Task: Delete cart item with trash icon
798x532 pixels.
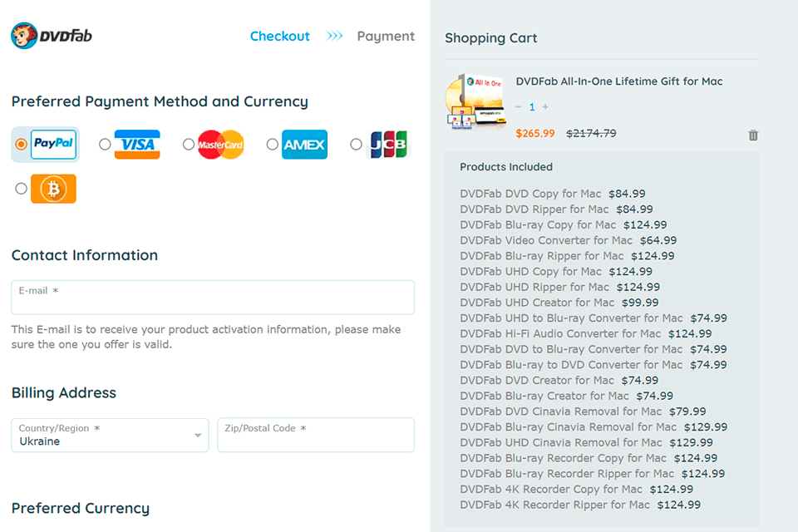Action: [753, 135]
